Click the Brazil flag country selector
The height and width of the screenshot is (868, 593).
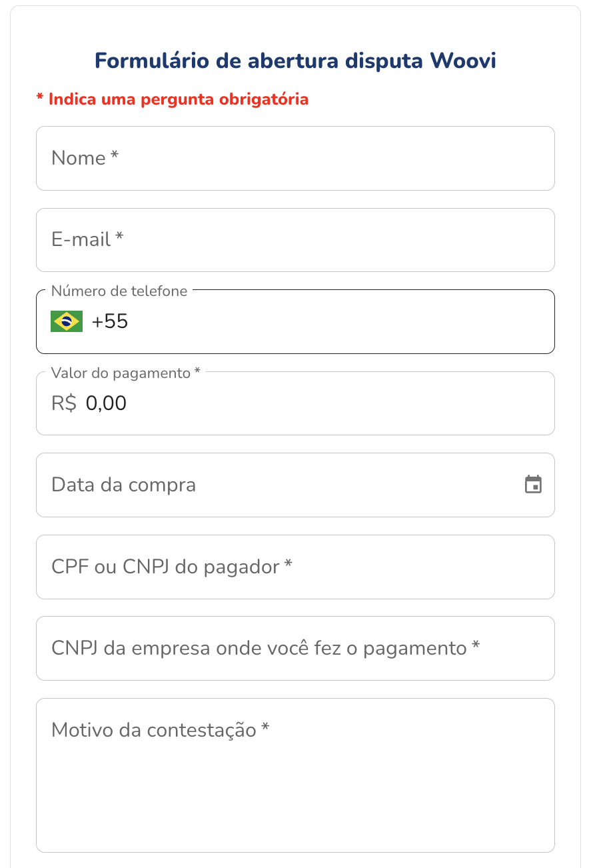(x=67, y=321)
